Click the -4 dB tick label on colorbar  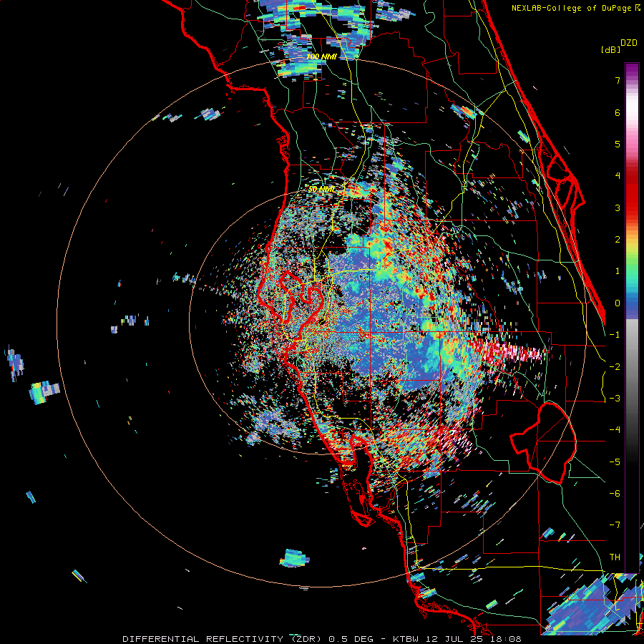[615, 429]
